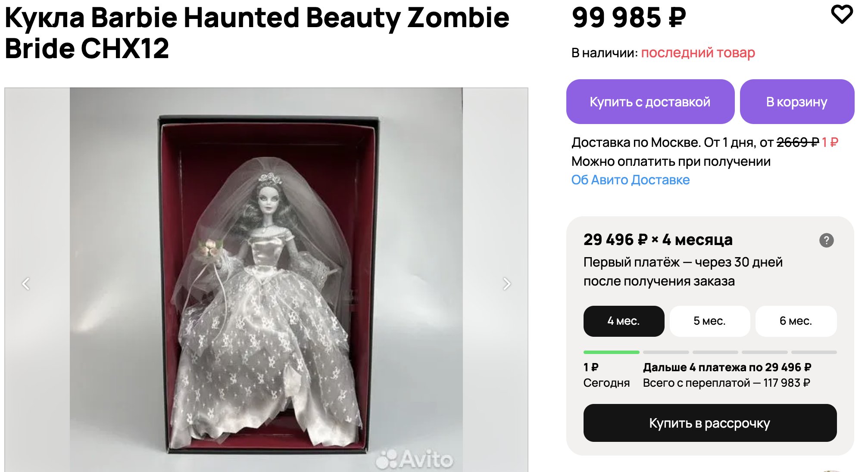Add the doll to favorites with heart icon
Image resolution: width=868 pixels, height=472 pixels.
[x=841, y=14]
